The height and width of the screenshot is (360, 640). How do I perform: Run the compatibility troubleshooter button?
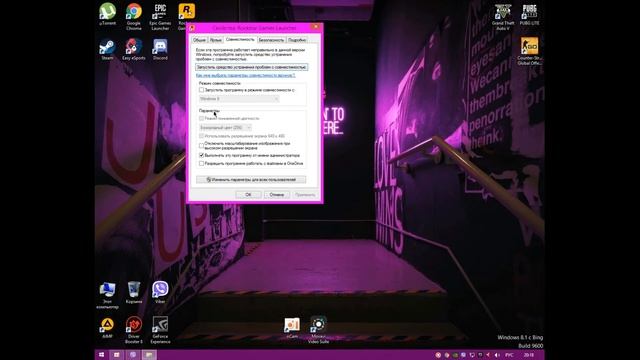[x=251, y=67]
